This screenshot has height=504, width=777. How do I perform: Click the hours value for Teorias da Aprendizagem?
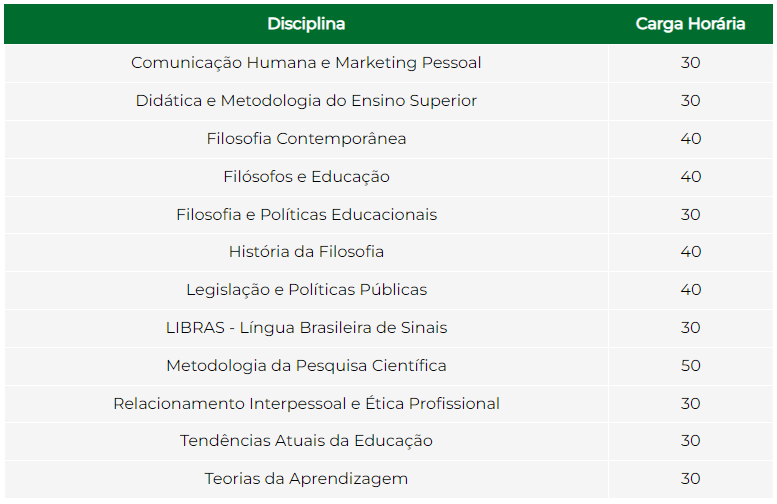(690, 479)
